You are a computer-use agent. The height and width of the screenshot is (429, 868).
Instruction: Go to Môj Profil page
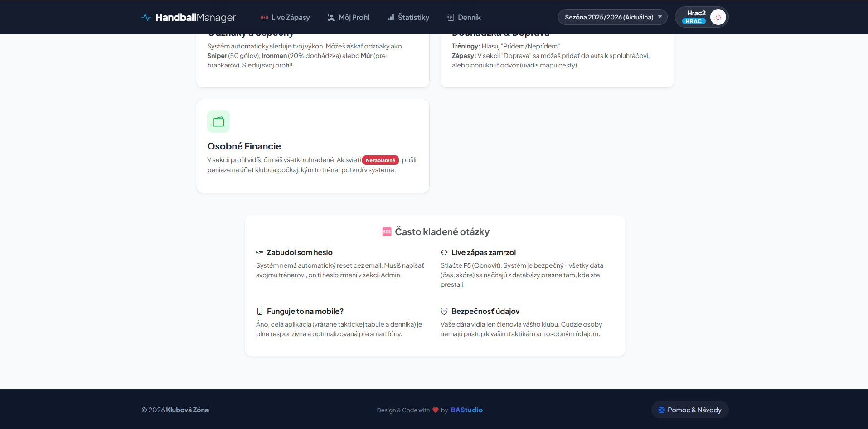click(348, 17)
